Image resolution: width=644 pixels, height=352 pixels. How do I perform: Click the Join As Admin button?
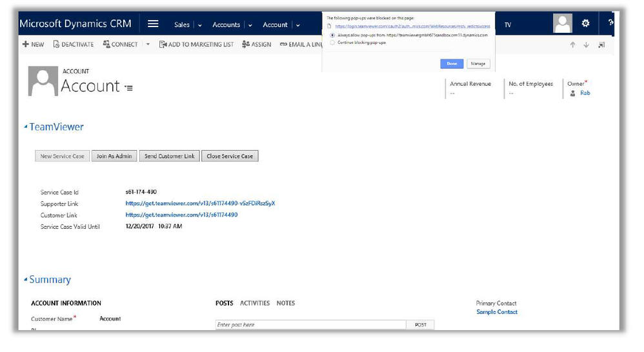click(114, 156)
